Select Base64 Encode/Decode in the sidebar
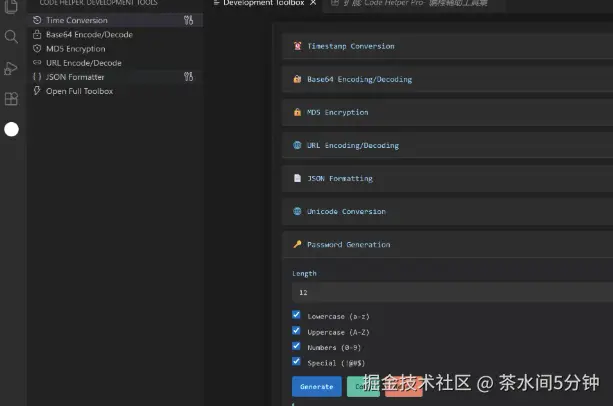Screen dimensions: 613x406 tap(115, 34)
